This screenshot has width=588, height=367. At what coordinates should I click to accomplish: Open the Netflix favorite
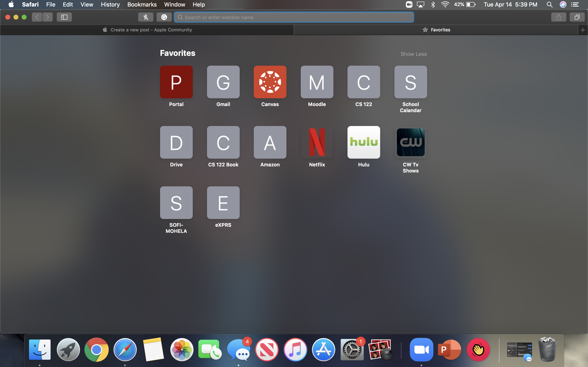tap(317, 142)
